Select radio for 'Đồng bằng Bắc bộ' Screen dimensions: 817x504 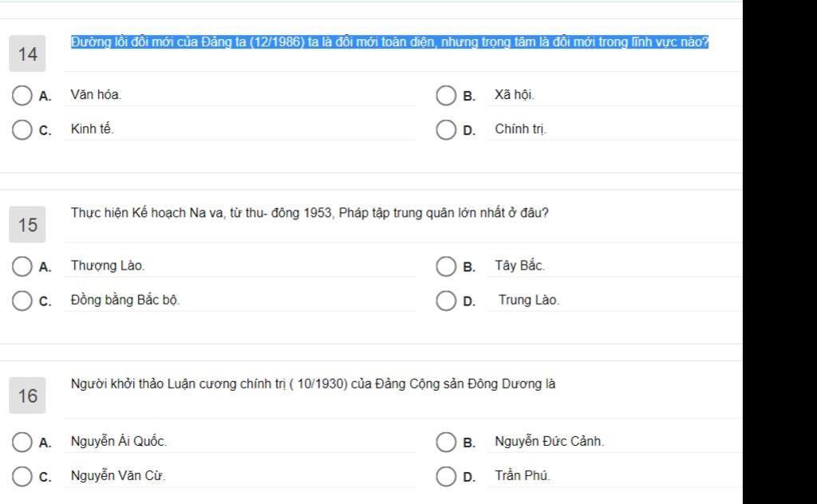point(22,301)
